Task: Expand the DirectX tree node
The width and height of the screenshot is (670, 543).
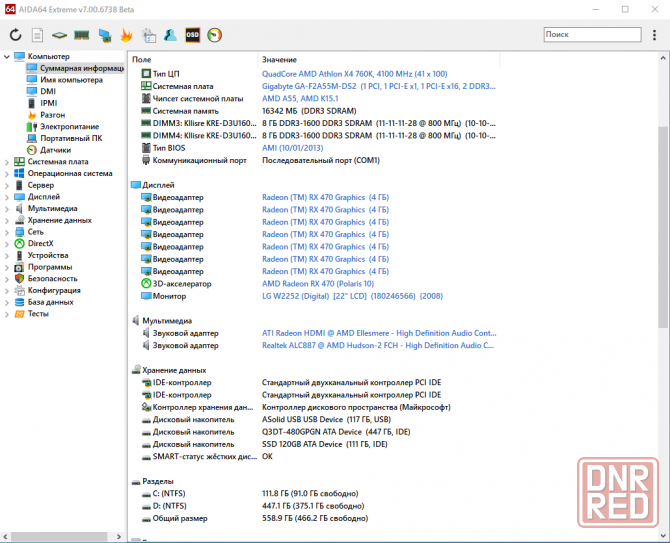Action: click(7, 243)
